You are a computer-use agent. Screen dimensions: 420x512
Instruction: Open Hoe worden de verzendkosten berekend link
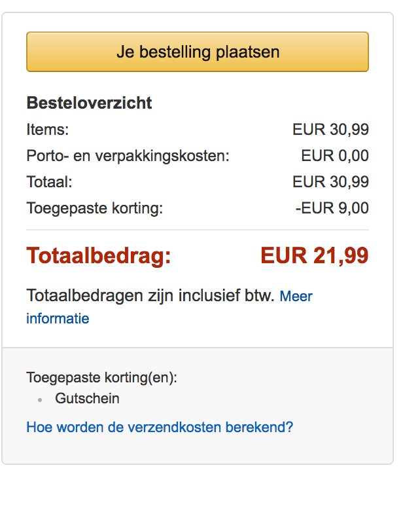click(x=160, y=428)
